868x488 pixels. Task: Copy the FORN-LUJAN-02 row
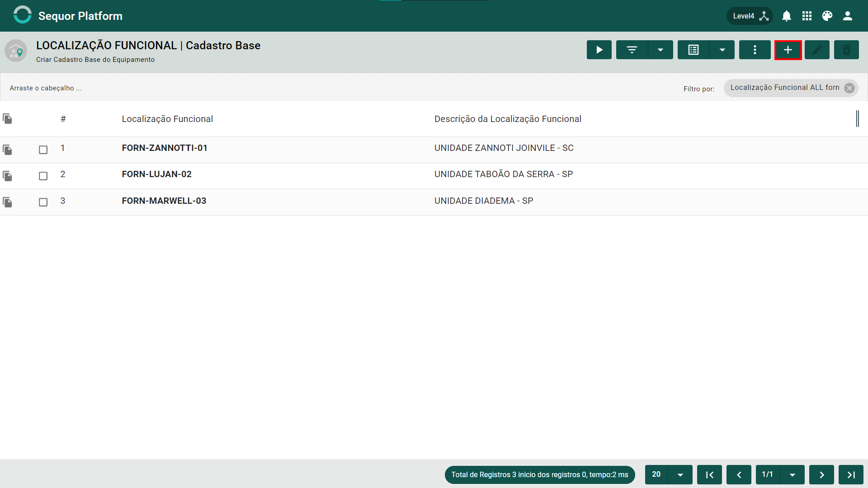(x=7, y=176)
